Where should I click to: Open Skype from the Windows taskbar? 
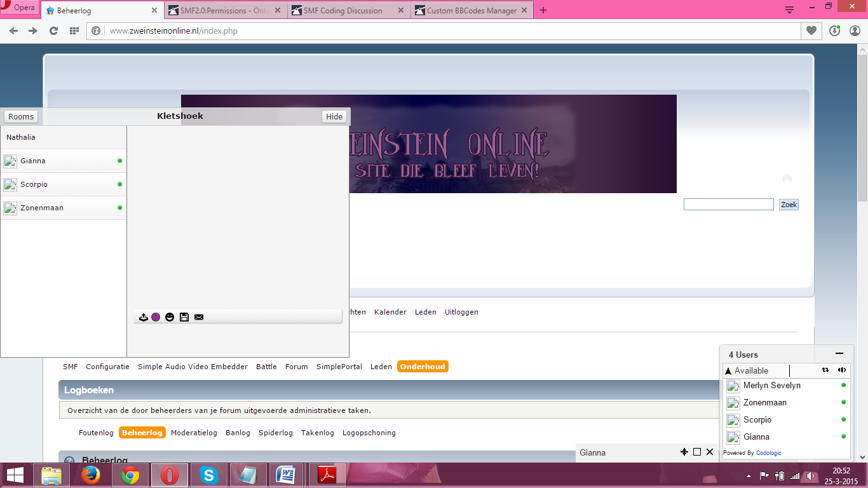208,475
